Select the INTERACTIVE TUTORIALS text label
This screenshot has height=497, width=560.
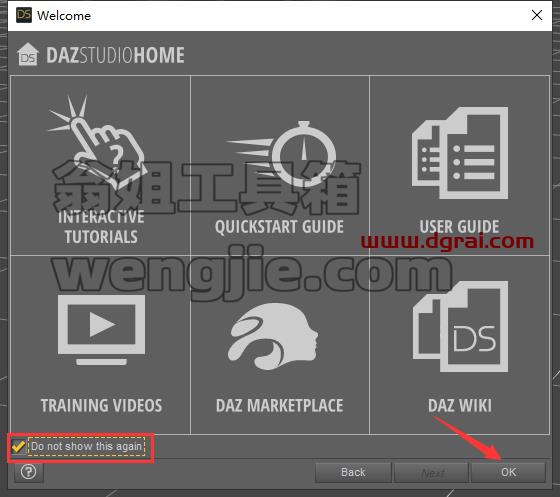pos(101,227)
